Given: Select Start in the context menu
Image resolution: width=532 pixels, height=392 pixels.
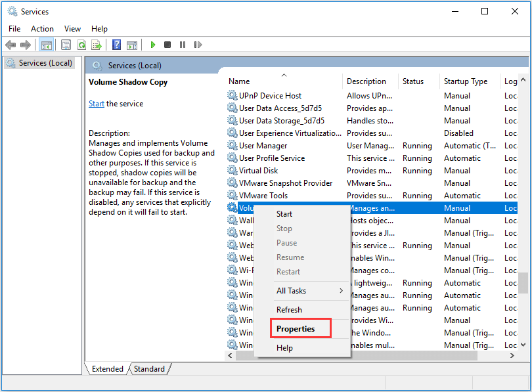Looking at the screenshot, I should coord(284,214).
